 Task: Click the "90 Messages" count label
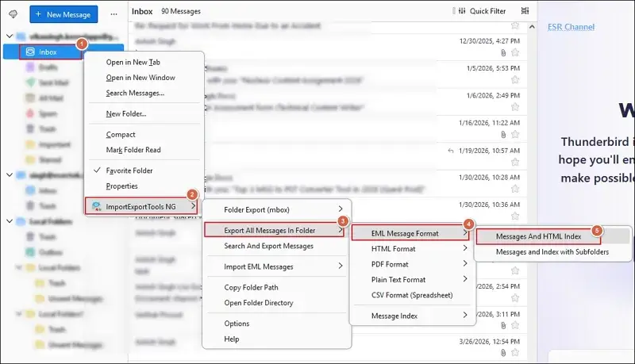[x=181, y=11]
